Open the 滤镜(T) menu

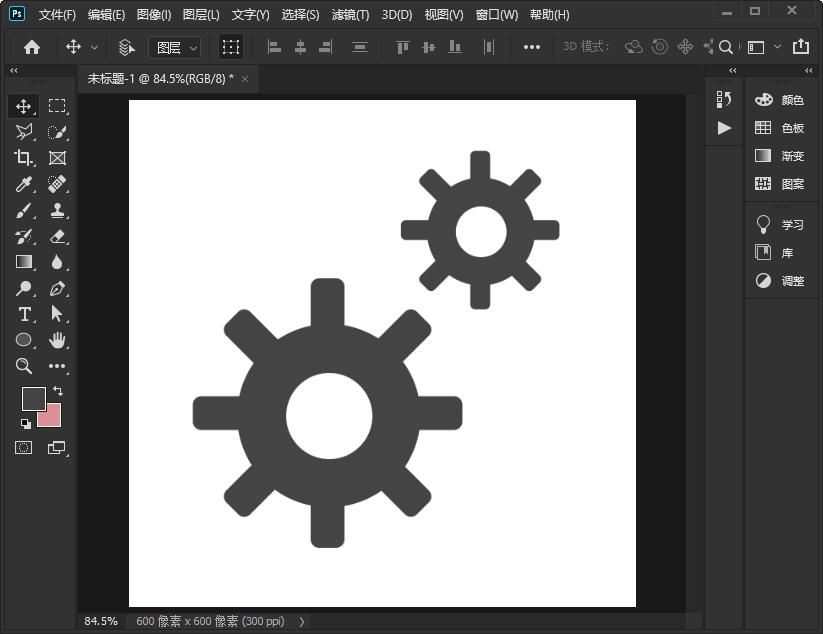tap(350, 15)
